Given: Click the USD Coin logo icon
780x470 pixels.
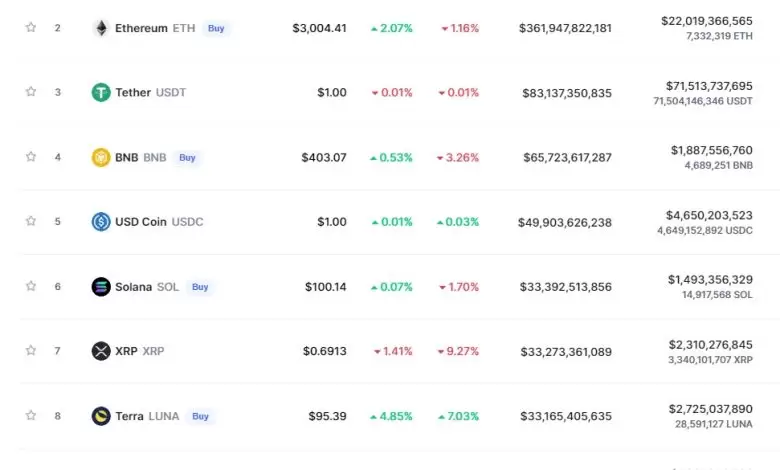Looking at the screenshot, I should point(101,222).
